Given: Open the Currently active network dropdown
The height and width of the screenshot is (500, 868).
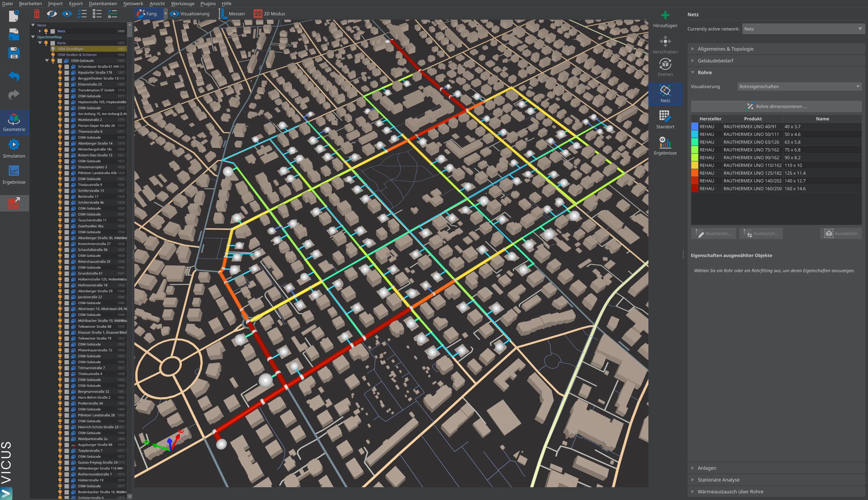Looking at the screenshot, I should tap(803, 29).
